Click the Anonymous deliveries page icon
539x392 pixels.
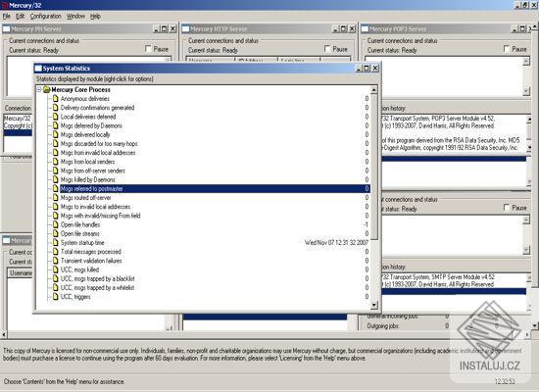55,99
